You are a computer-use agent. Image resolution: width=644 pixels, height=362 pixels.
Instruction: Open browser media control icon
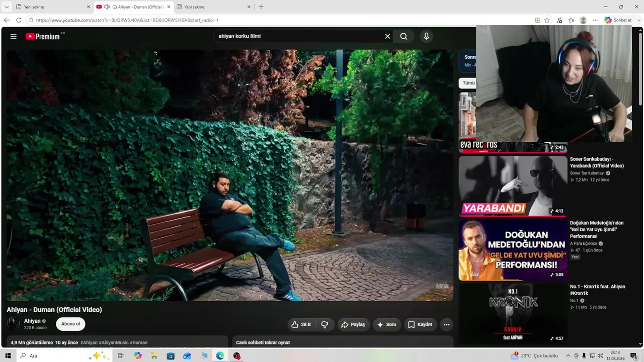point(559,20)
